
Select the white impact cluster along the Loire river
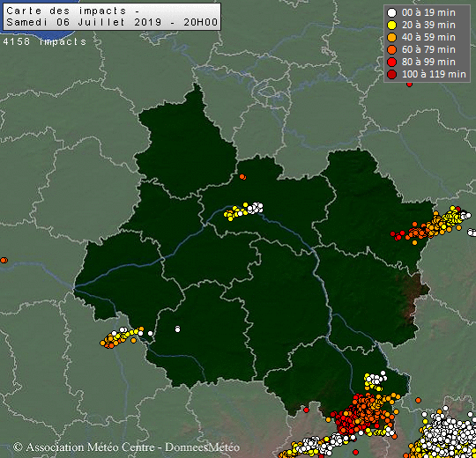tap(255, 208)
